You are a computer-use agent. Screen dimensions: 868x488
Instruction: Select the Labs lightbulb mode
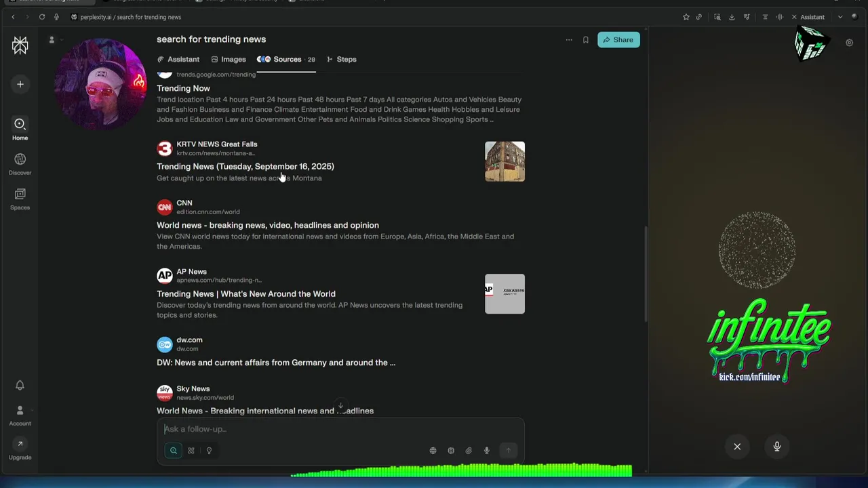209,451
